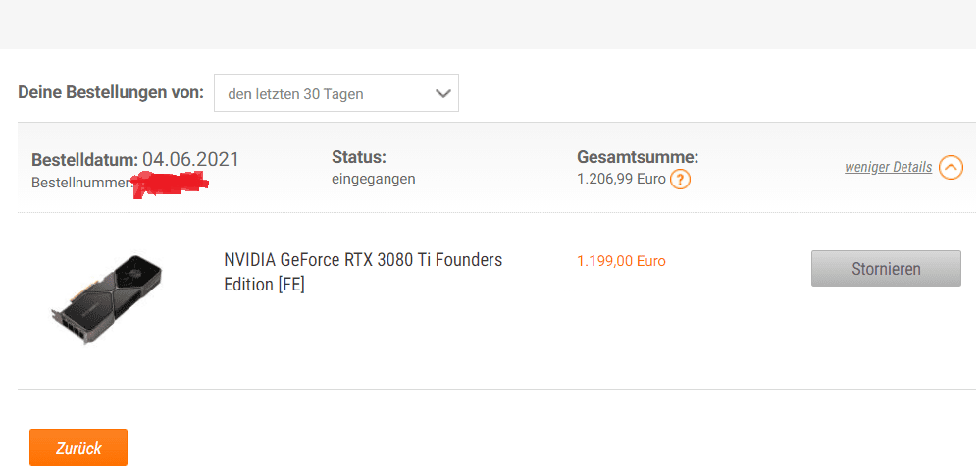Click the "[FE]" text in product name

[x=291, y=285]
